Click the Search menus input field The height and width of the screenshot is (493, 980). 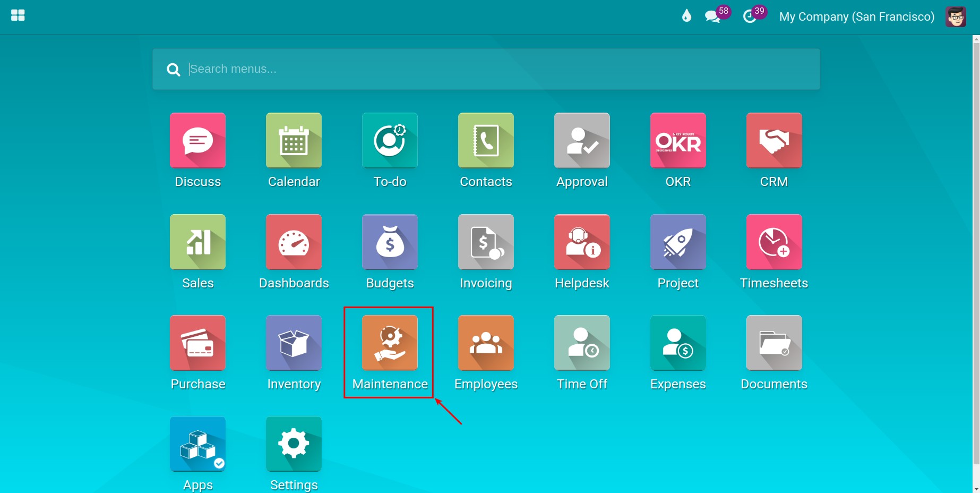click(x=486, y=69)
